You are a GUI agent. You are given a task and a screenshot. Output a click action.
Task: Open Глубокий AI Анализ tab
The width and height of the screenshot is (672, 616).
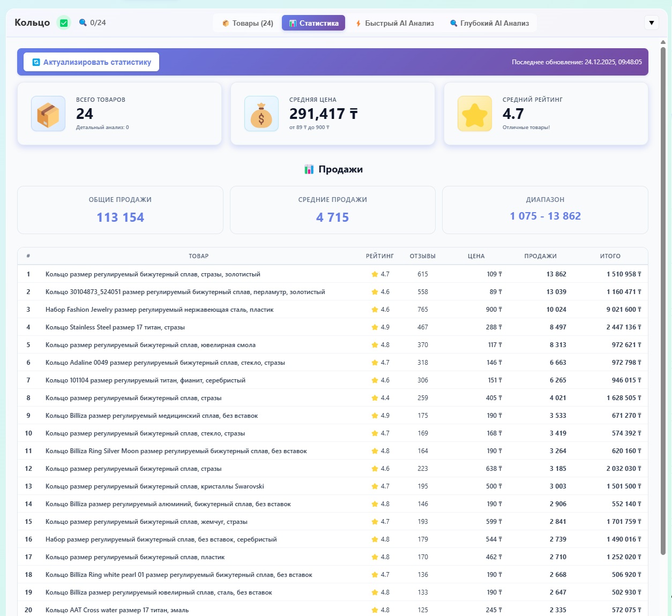tap(489, 23)
